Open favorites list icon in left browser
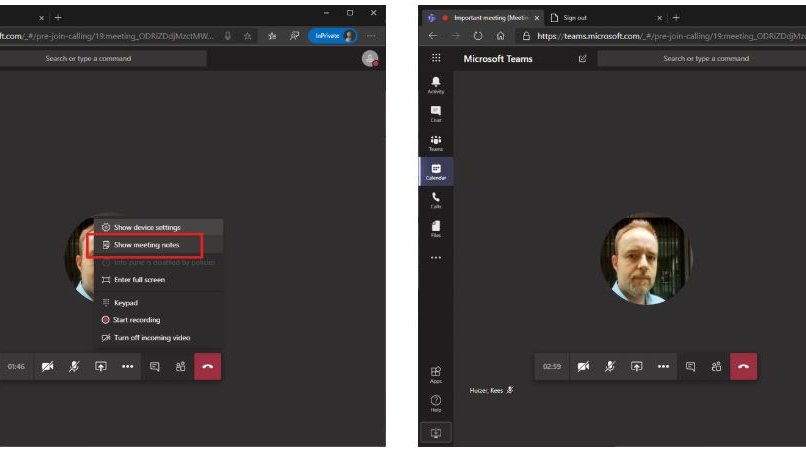The image size is (806, 453). [272, 36]
